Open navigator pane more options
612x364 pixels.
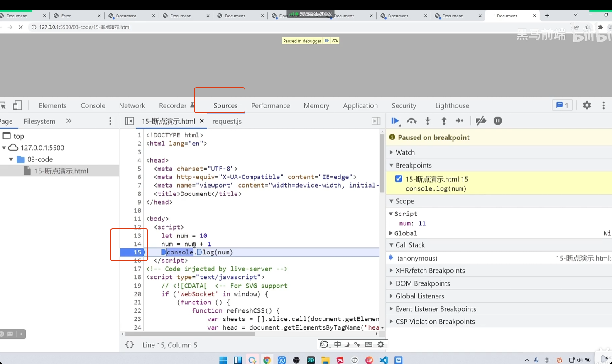[110, 121]
